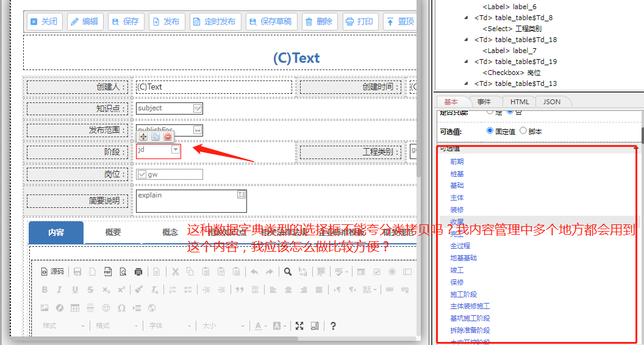644x345 pixels.
Task: Click the copy icon above jd field
Action: [156, 137]
